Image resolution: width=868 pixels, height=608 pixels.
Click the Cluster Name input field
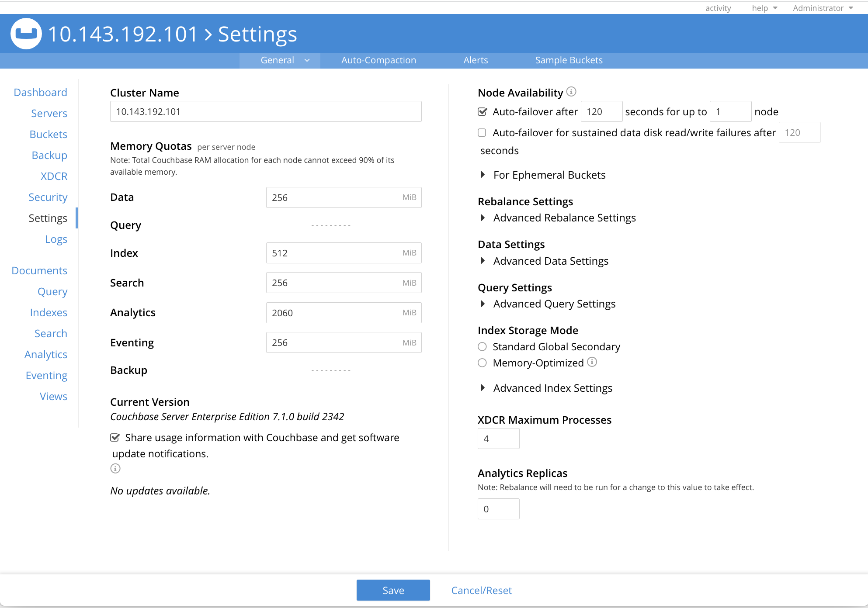[x=266, y=112]
